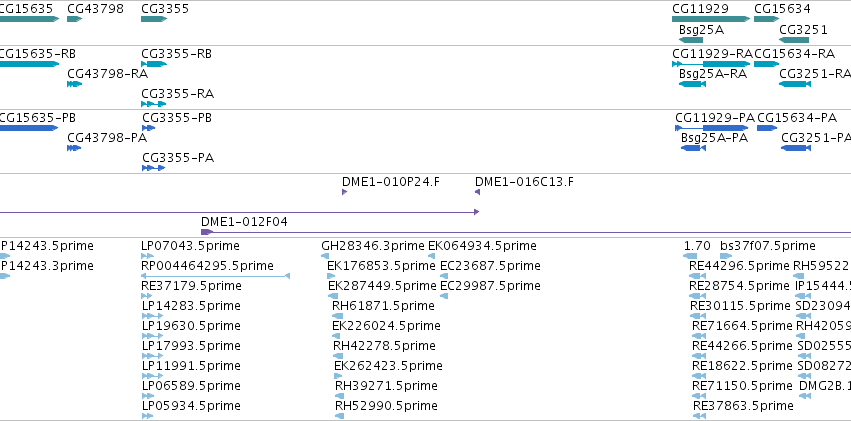Image resolution: width=851 pixels, height=421 pixels.
Task: Select the EK064934.5prime EST arrow
Action: (431, 256)
